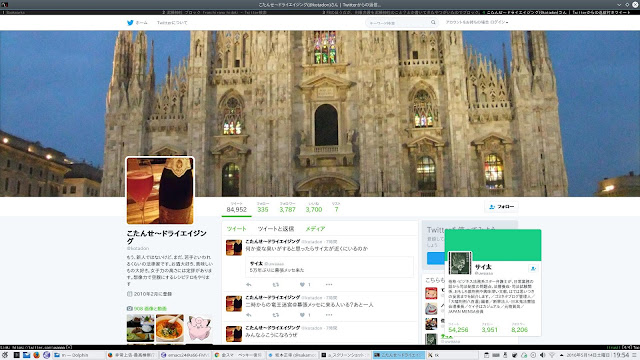Click the gray cartoon suggested-user avatar
640x360 pixels.
point(431,308)
